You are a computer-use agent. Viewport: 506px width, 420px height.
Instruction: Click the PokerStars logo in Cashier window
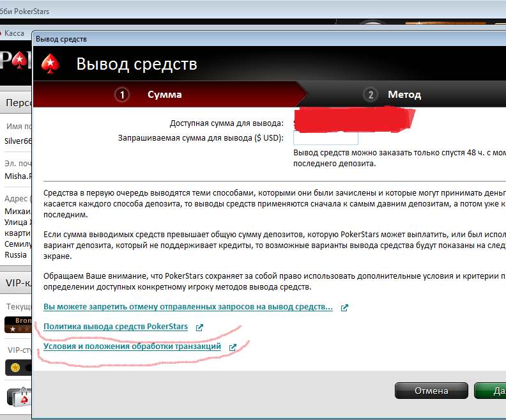point(16,59)
